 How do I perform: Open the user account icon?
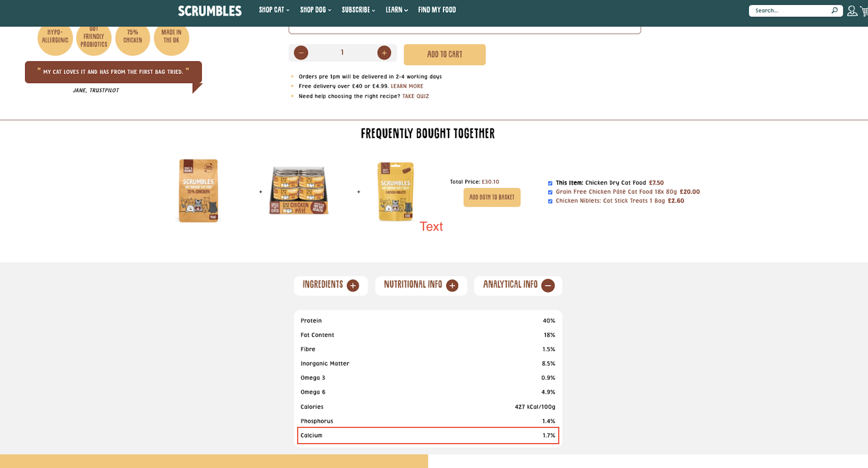pos(852,11)
